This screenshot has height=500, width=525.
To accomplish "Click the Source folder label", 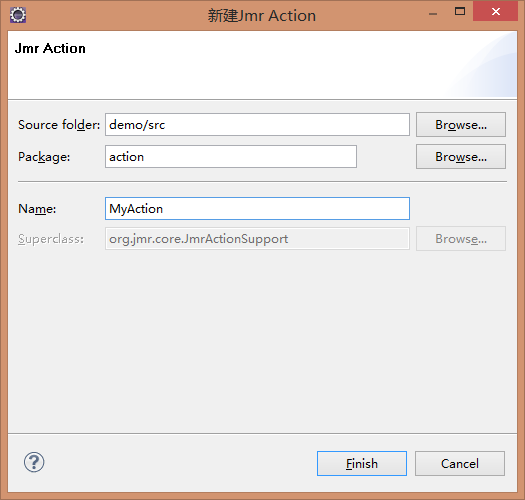I will 59,125.
